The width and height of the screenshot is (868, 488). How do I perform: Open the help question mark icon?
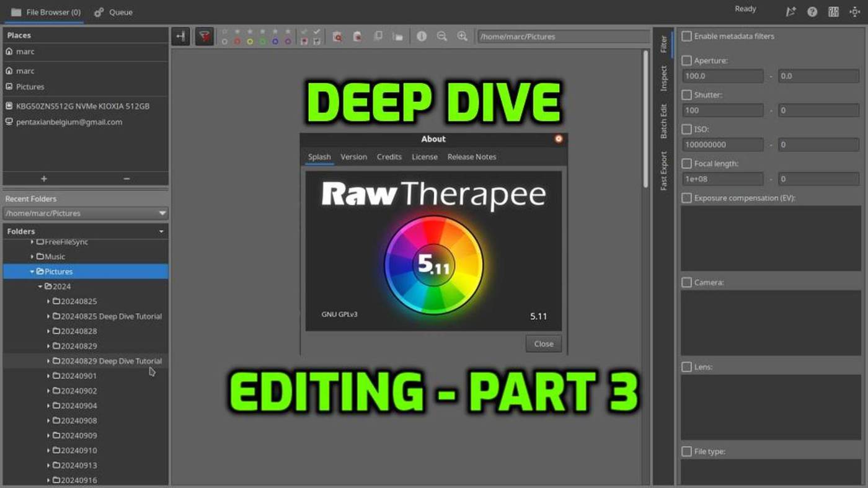tap(812, 12)
